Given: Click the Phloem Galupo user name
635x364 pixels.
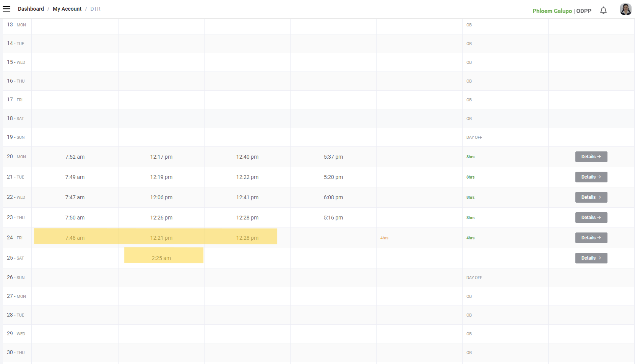Looking at the screenshot, I should [552, 11].
